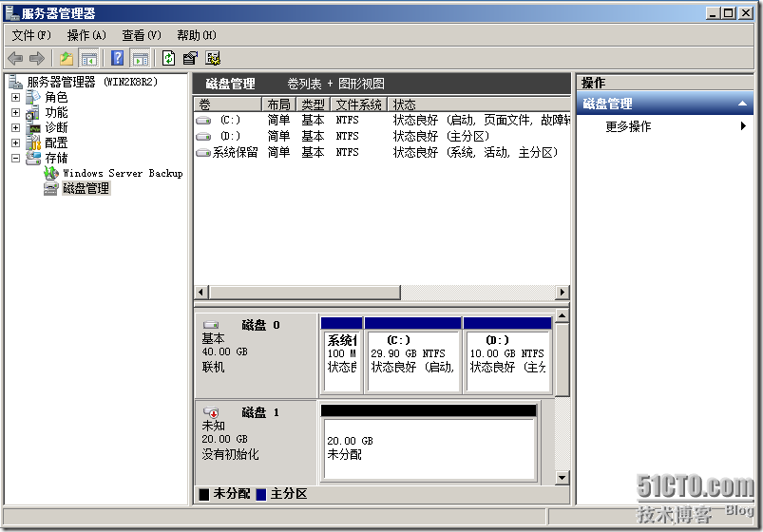
Task: Click the 状态良好 (主分区) status of D:
Action: coord(441,136)
